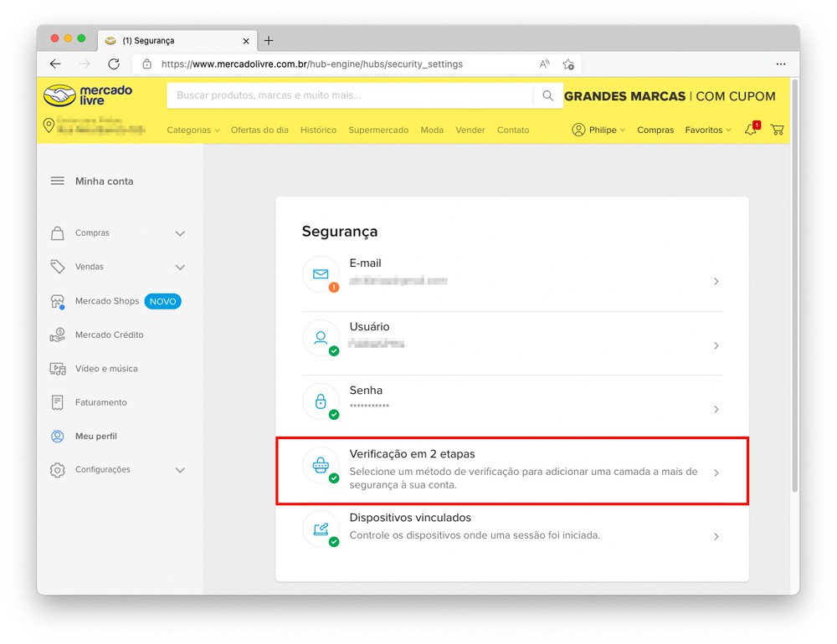Image resolution: width=837 pixels, height=644 pixels.
Task: Click the delivery location pin icon
Action: [49, 125]
